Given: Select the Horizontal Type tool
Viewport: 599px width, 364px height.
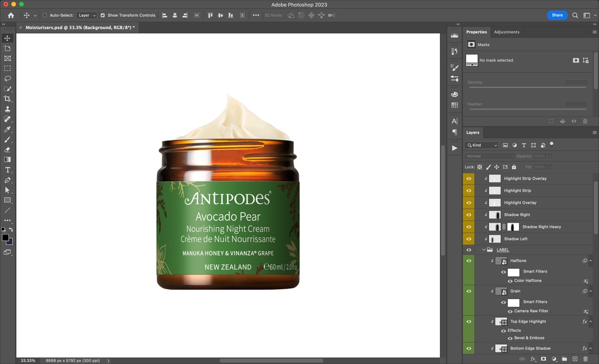Looking at the screenshot, I should (x=7, y=170).
